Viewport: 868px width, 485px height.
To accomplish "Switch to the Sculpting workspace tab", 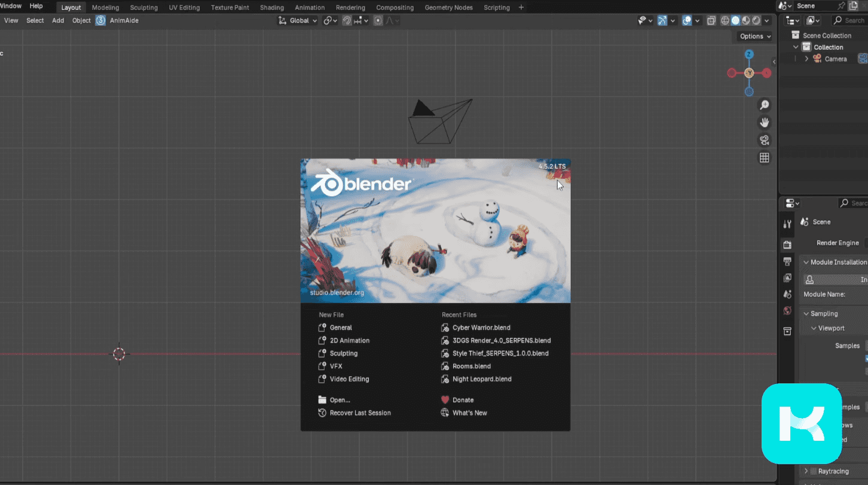I will point(143,8).
